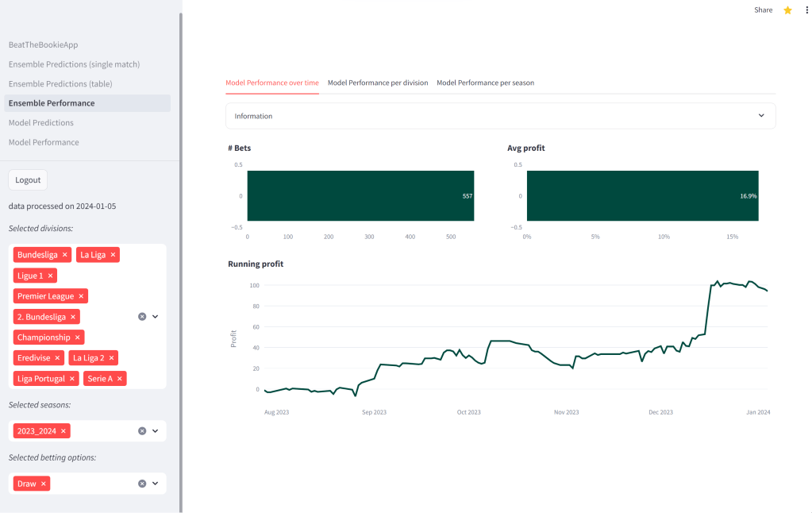Remove the La Liga tag
812x513 pixels.
click(114, 255)
